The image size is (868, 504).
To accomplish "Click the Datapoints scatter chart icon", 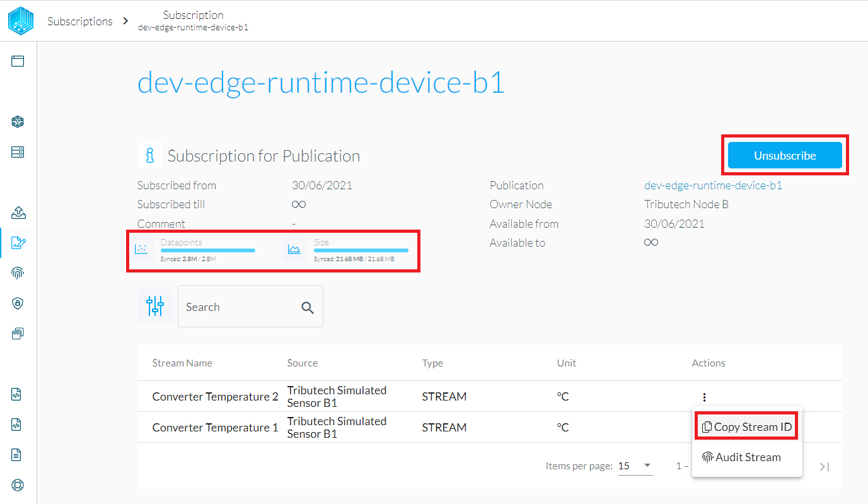I will (x=141, y=250).
